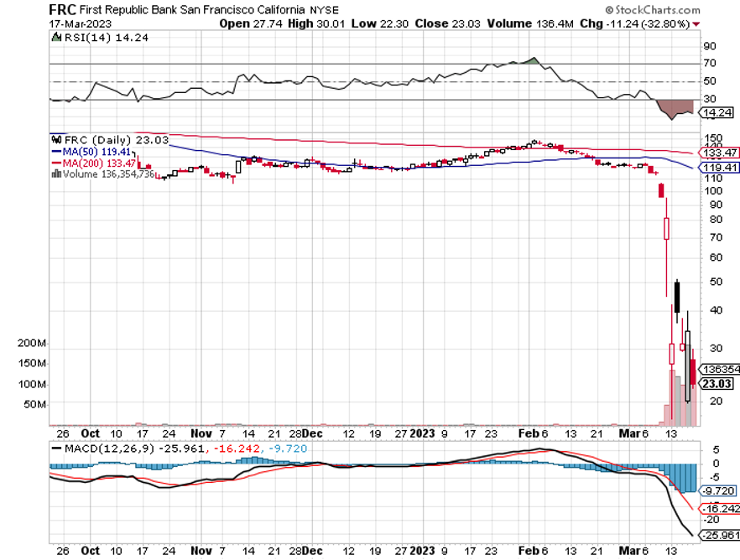Click the black MACD legend line marker

tap(57, 449)
